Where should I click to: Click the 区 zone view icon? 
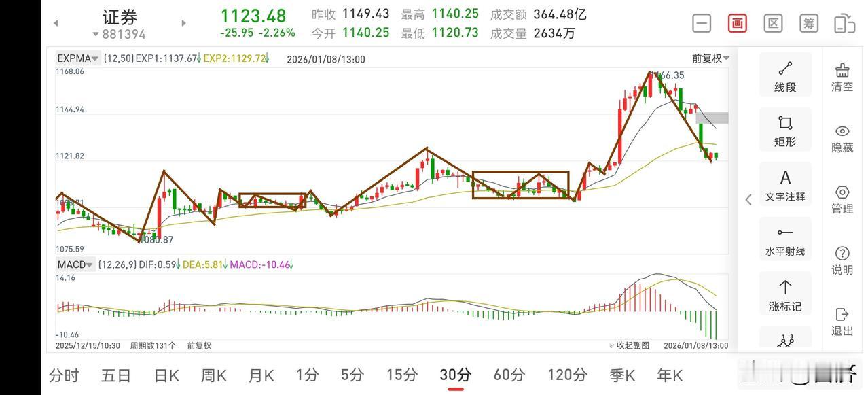click(x=772, y=22)
